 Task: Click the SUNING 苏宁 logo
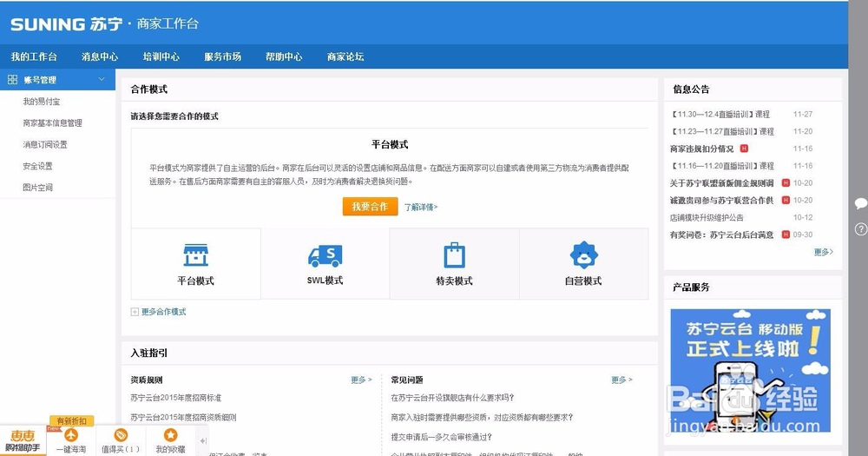click(67, 23)
